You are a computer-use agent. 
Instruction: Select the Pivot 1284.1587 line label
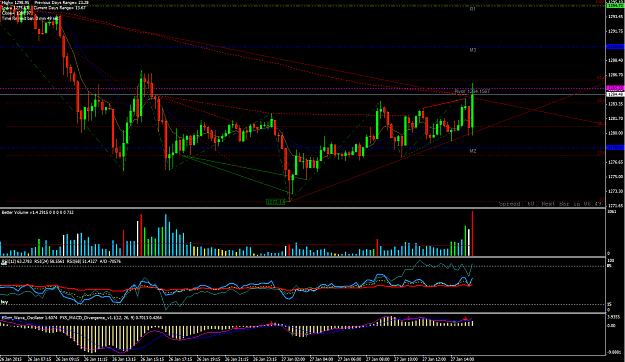(472, 91)
